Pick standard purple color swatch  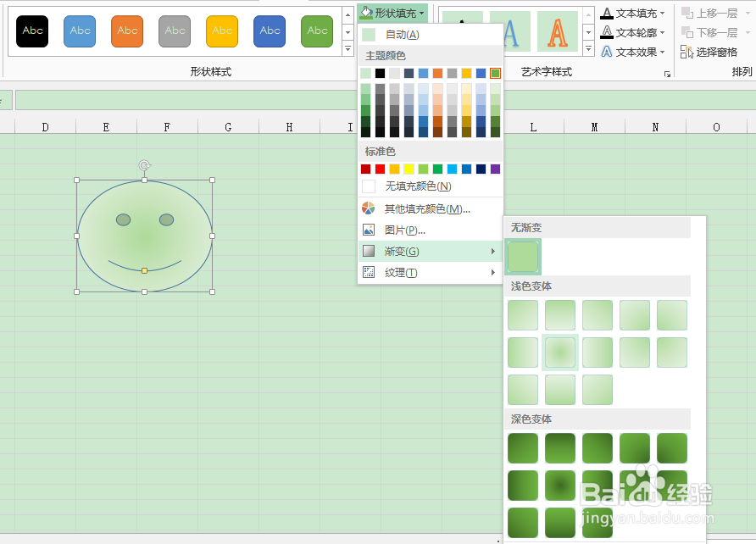pos(495,169)
